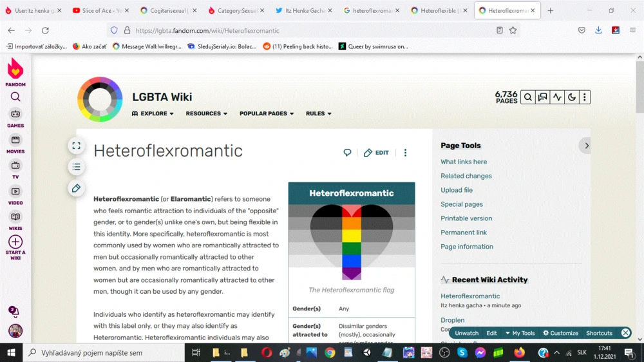Open notifications bell in sidebar
Screen dimensions: 644x362
(x=14, y=312)
